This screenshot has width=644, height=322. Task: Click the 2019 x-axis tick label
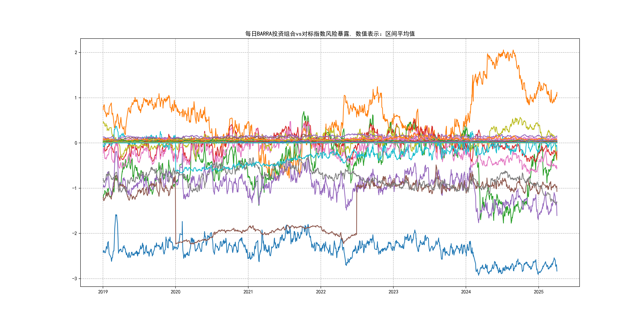click(x=103, y=292)
